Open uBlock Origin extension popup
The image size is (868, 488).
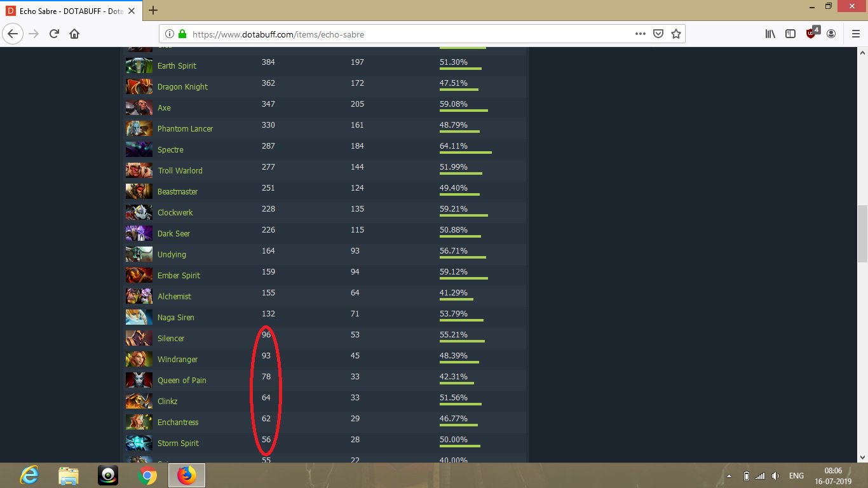[812, 32]
